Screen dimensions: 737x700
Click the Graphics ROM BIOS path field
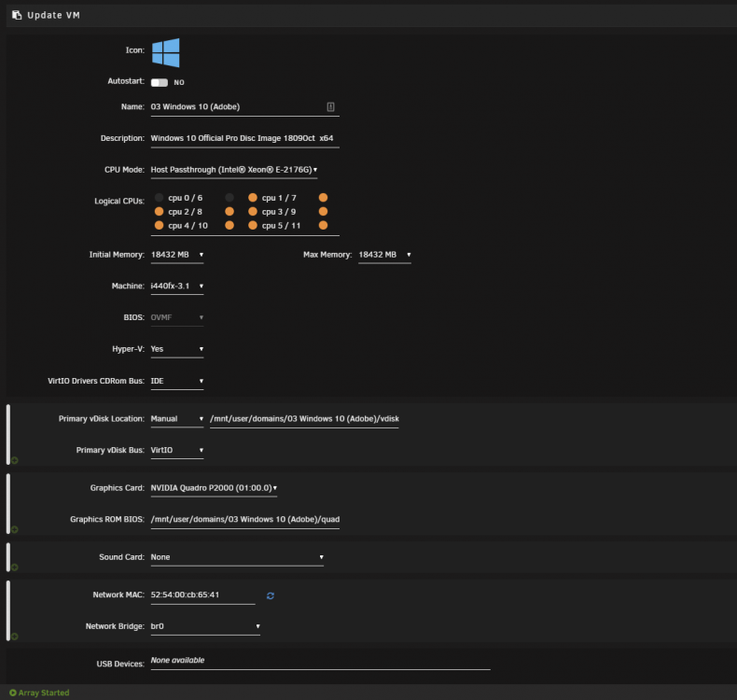coord(244,520)
